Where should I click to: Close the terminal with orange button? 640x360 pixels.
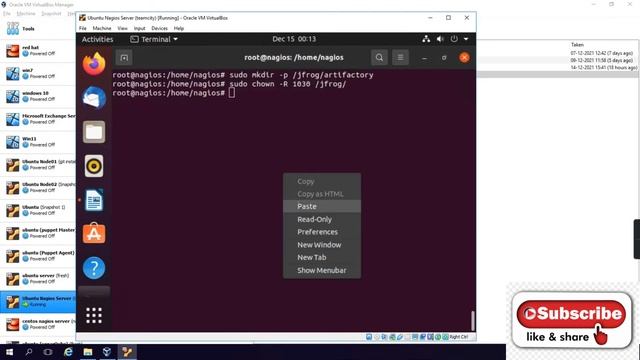(x=464, y=58)
